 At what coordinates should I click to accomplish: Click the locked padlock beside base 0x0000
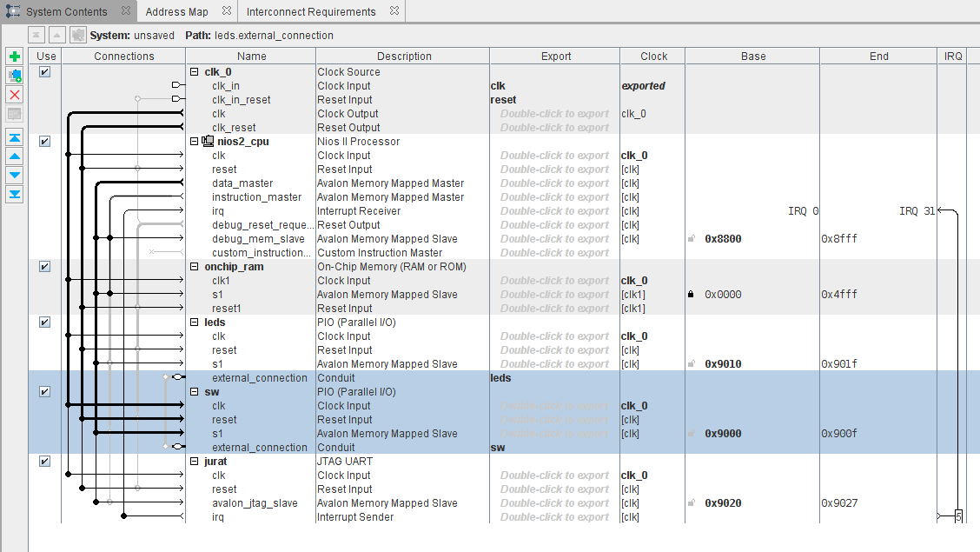point(691,295)
